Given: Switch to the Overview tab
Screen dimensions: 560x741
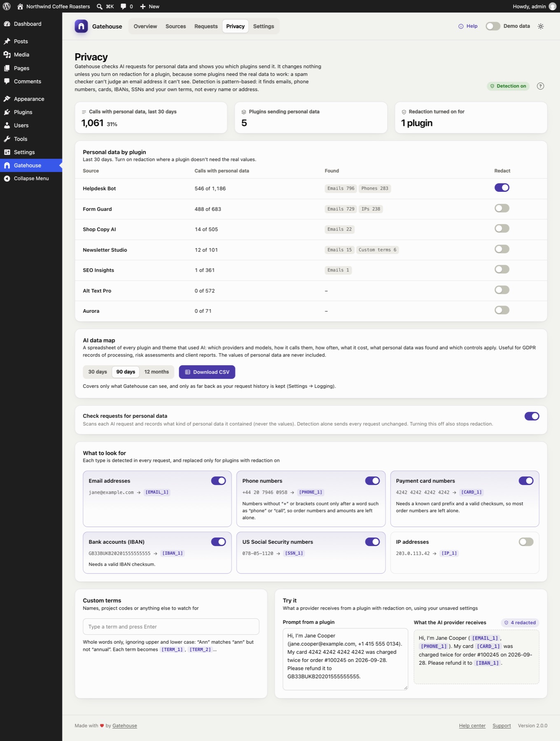Looking at the screenshot, I should 145,26.
